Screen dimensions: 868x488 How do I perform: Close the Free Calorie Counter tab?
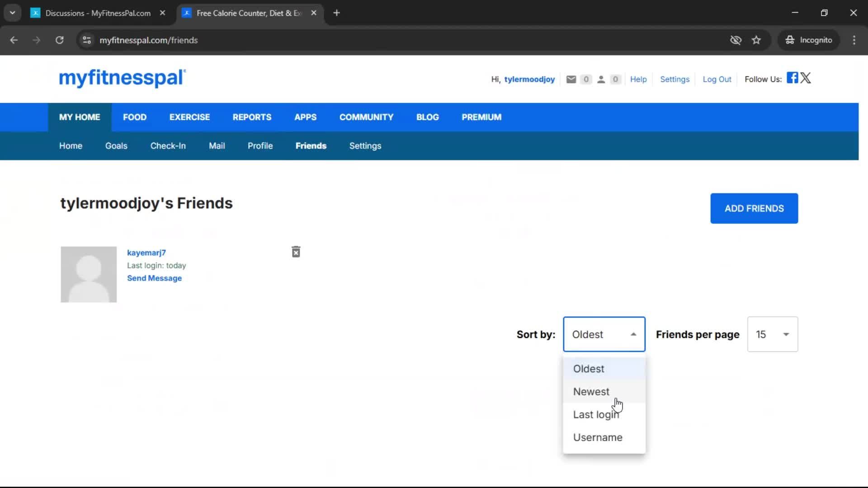tap(314, 13)
